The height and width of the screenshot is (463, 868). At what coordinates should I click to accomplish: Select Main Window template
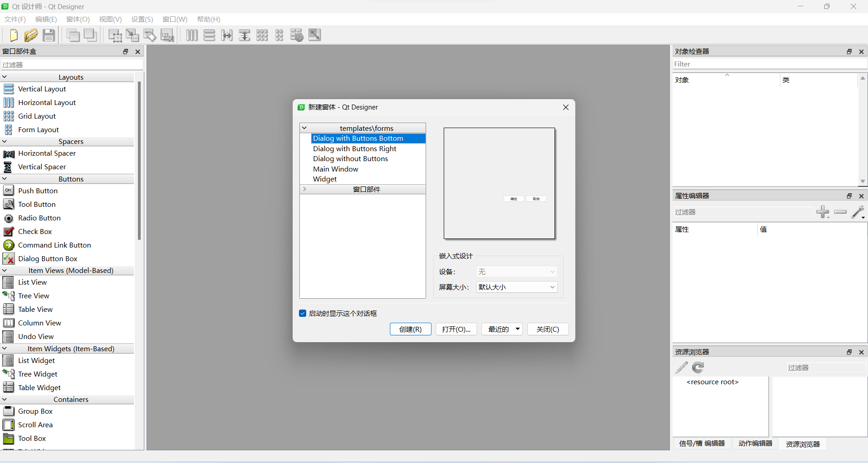coord(336,169)
